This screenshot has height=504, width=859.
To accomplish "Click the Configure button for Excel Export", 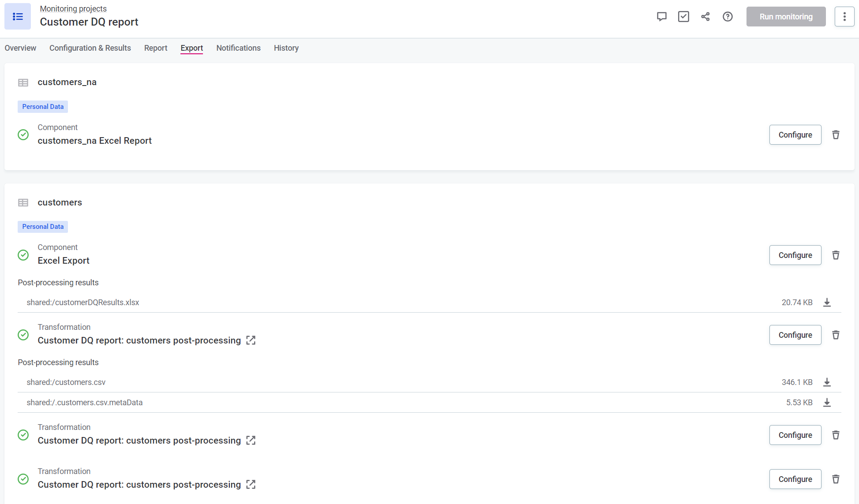I will click(x=795, y=254).
